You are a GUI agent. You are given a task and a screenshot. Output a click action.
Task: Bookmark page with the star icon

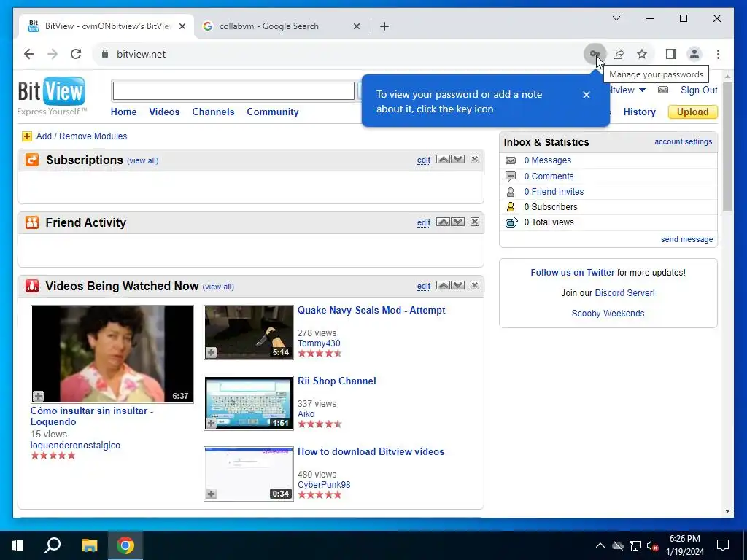click(x=642, y=54)
